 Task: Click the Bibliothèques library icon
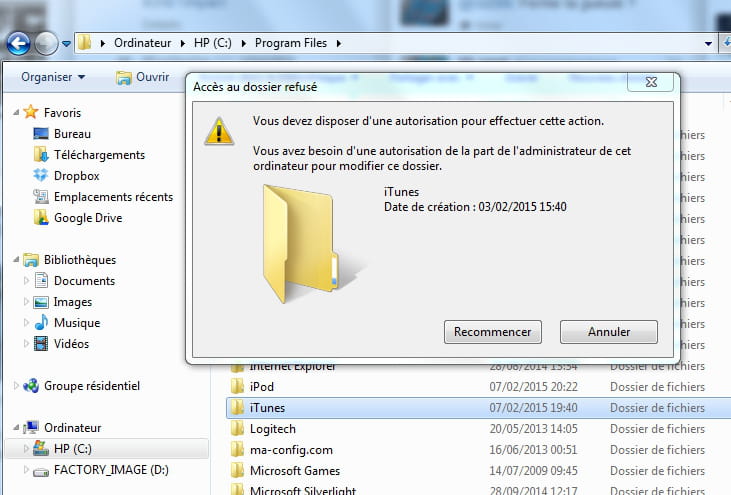(x=31, y=260)
